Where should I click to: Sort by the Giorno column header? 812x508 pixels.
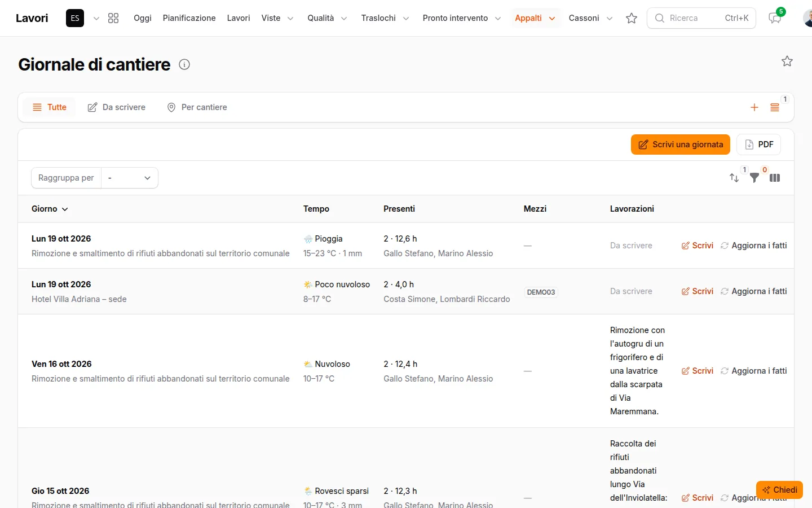pyautogui.click(x=50, y=209)
